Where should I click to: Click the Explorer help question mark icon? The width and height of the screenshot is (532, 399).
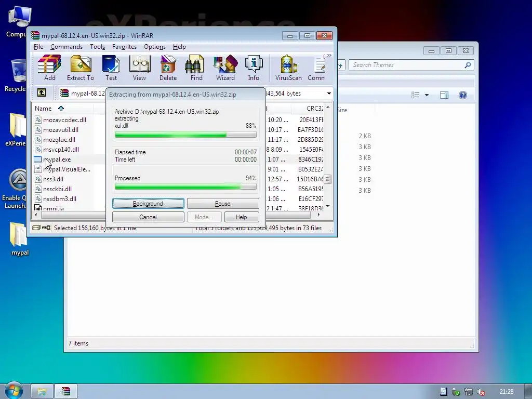pos(463,95)
